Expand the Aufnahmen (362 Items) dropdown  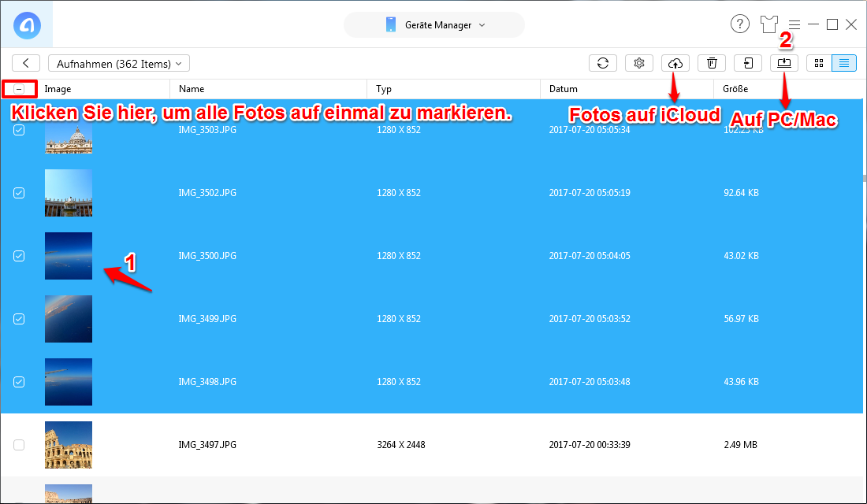click(118, 63)
